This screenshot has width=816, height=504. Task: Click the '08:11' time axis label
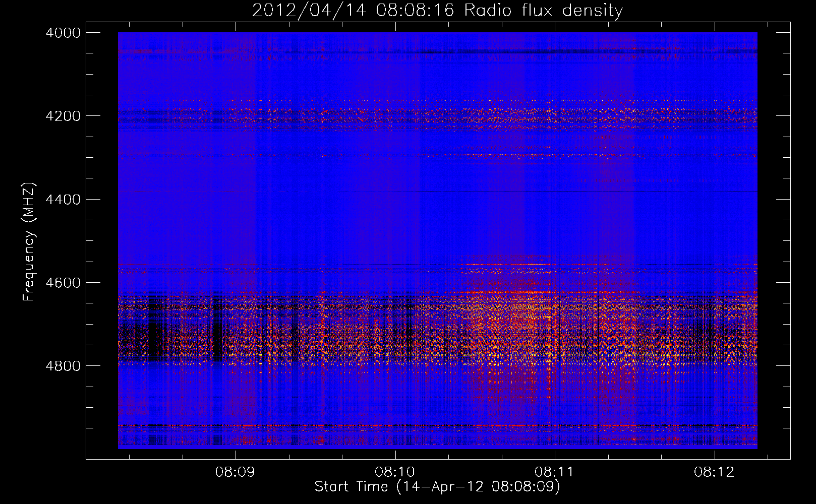point(554,472)
